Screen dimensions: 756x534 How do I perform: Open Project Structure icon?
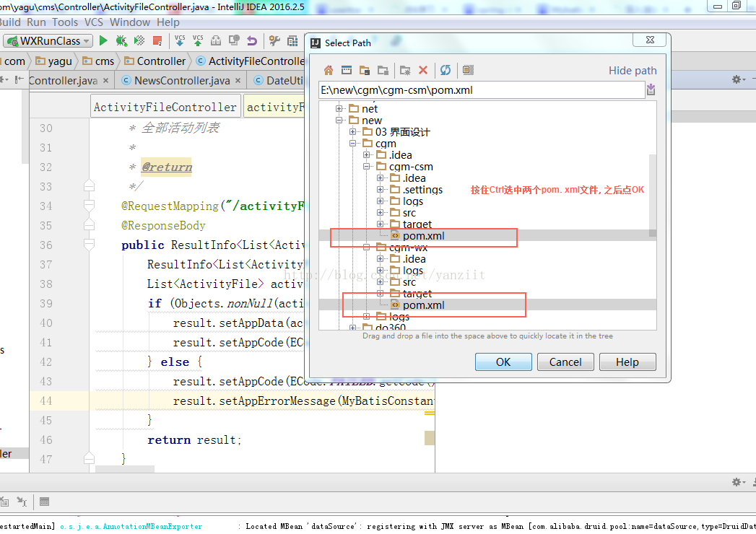[292, 41]
